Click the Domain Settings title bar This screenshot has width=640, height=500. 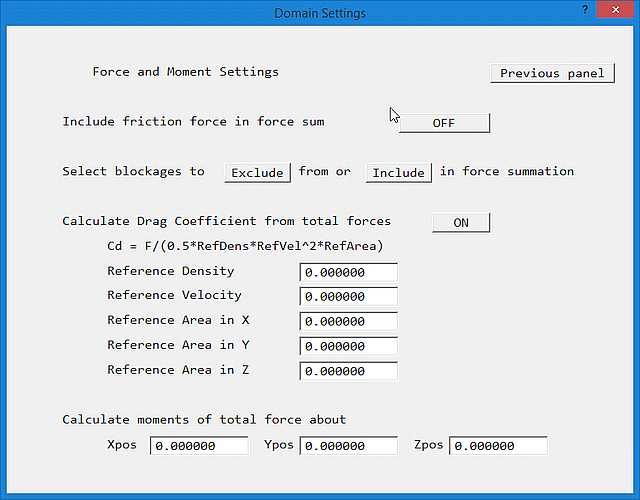click(320, 13)
